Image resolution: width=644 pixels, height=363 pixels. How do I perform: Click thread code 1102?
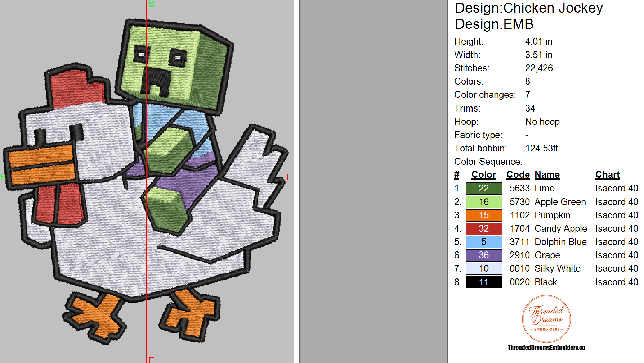519,215
